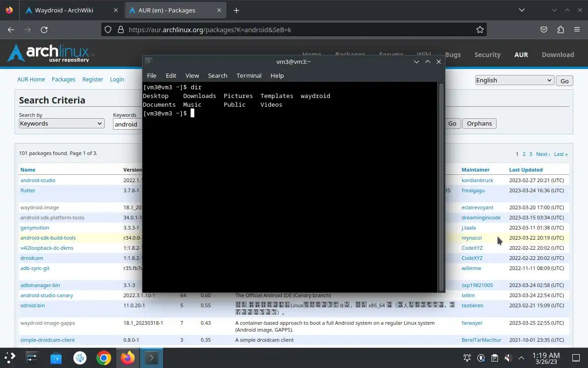
Task: Open the terminal Search menu
Action: tap(218, 75)
